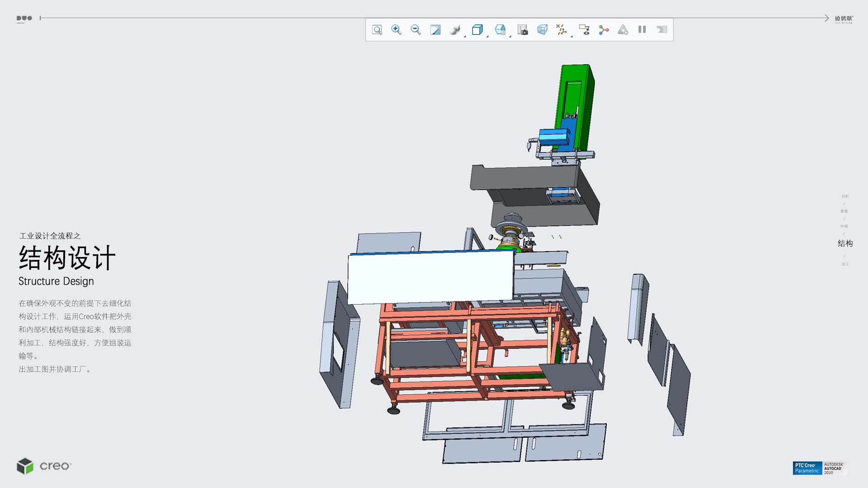868x488 pixels.
Task: Expand the display style dropdown arrow
Action: [487, 36]
